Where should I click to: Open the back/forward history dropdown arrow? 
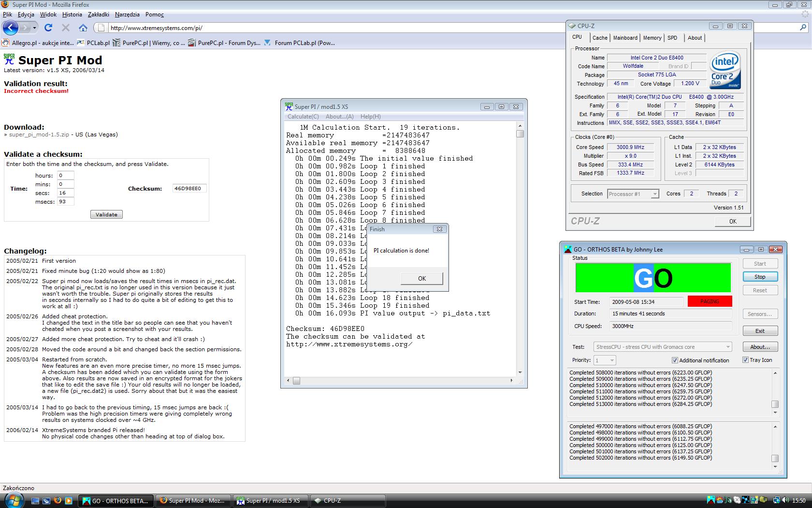[x=35, y=28]
